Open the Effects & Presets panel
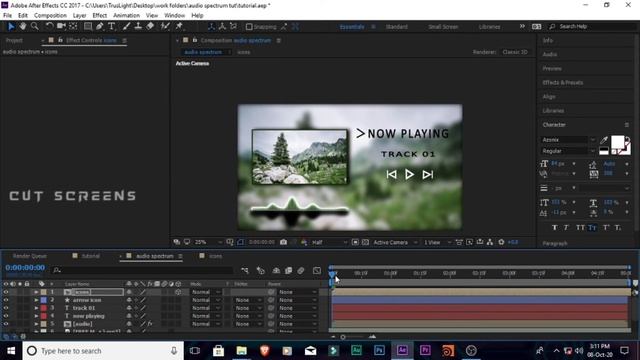 (562, 82)
